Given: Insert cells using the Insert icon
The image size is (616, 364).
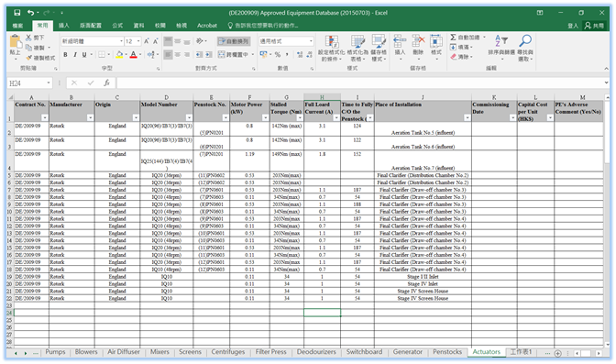Looking at the screenshot, I should tap(400, 41).
